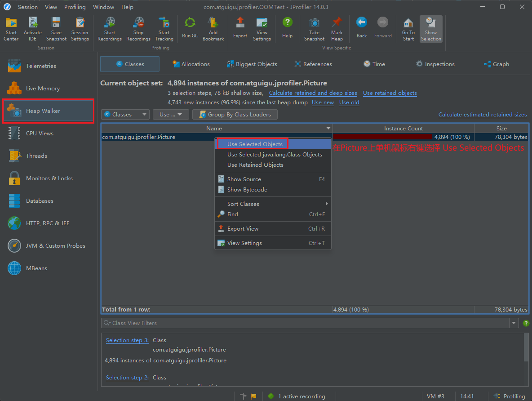The image size is (532, 401).
Task: Click the Use new link
Action: (x=323, y=102)
